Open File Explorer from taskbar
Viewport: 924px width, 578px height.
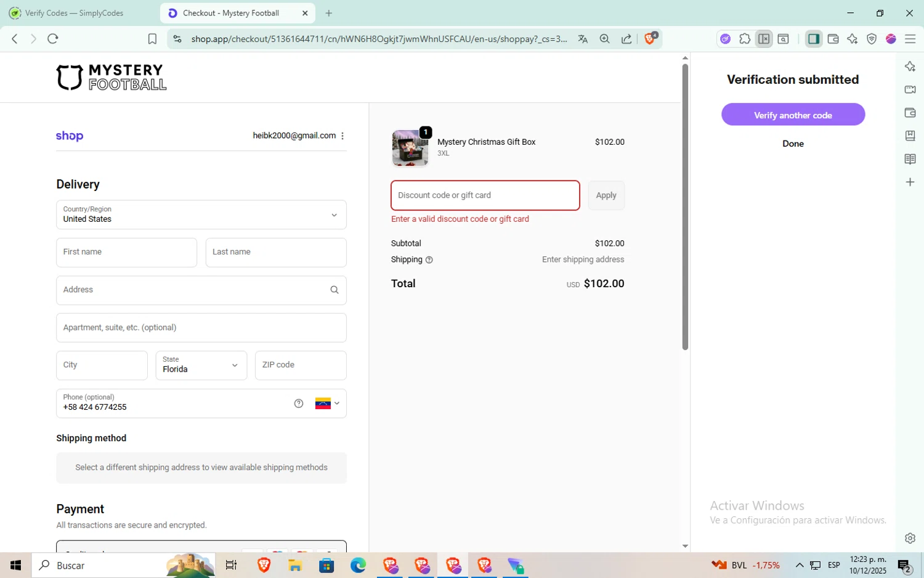pyautogui.click(x=295, y=565)
